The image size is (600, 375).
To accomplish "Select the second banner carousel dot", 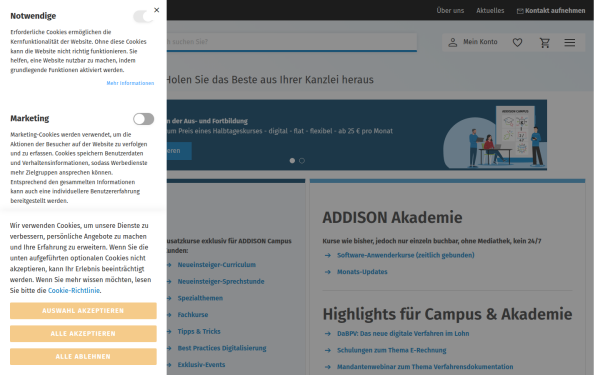I will (x=302, y=161).
